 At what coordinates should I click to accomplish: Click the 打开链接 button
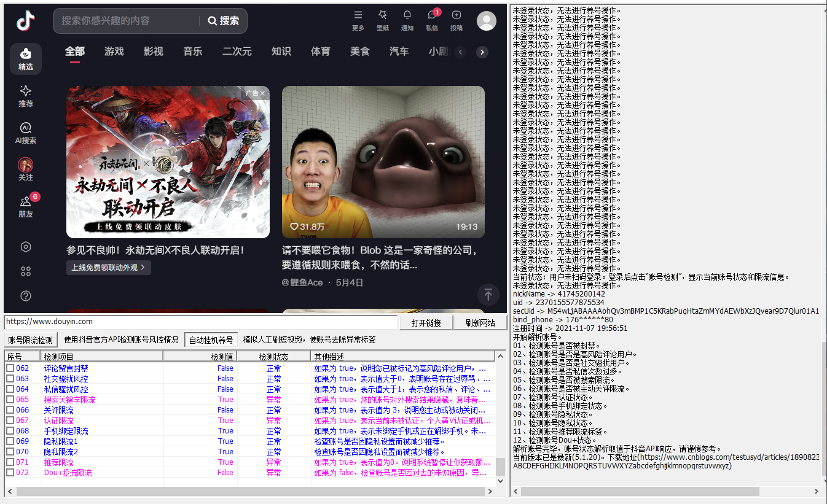tap(426, 323)
